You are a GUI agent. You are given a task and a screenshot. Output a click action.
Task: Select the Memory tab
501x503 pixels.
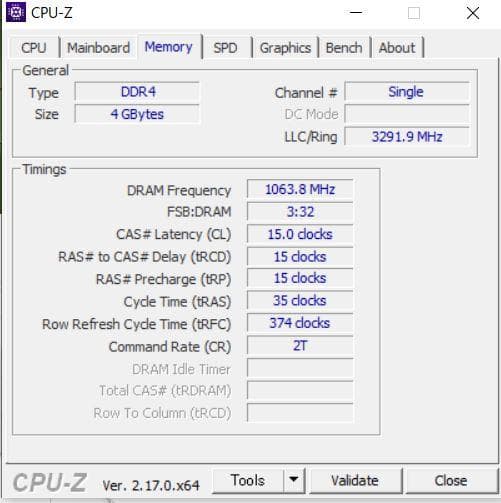pos(169,47)
